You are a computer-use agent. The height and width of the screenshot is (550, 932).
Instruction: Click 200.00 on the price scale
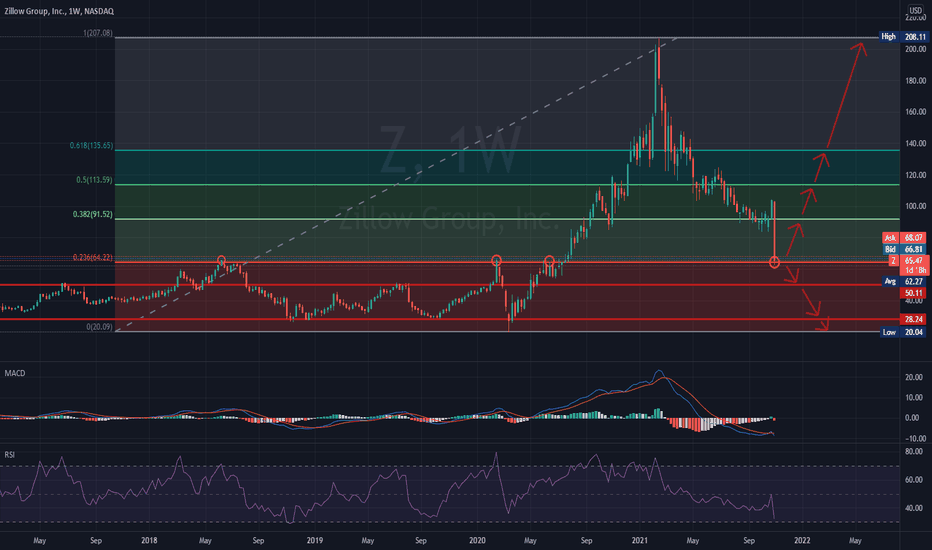tap(915, 49)
